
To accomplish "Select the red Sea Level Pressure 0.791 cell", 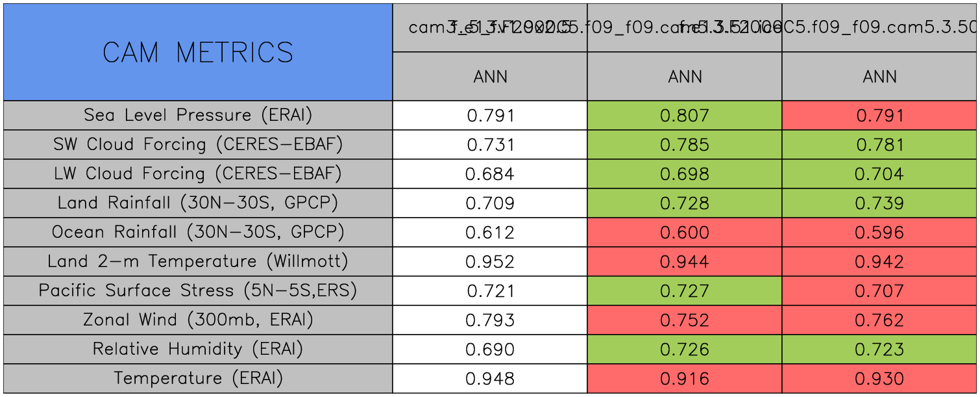I will point(879,116).
